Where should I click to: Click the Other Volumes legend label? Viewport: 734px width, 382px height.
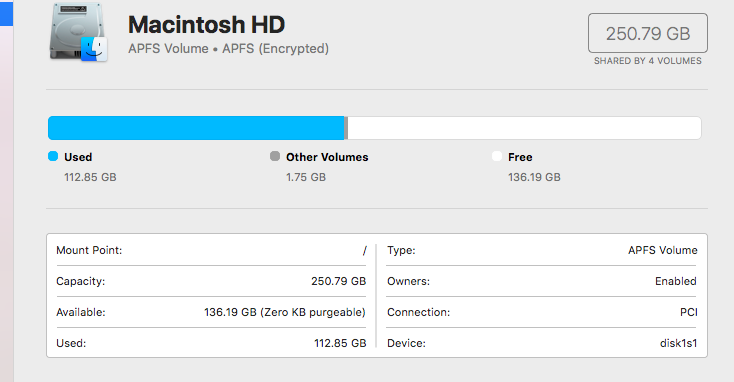coord(327,157)
